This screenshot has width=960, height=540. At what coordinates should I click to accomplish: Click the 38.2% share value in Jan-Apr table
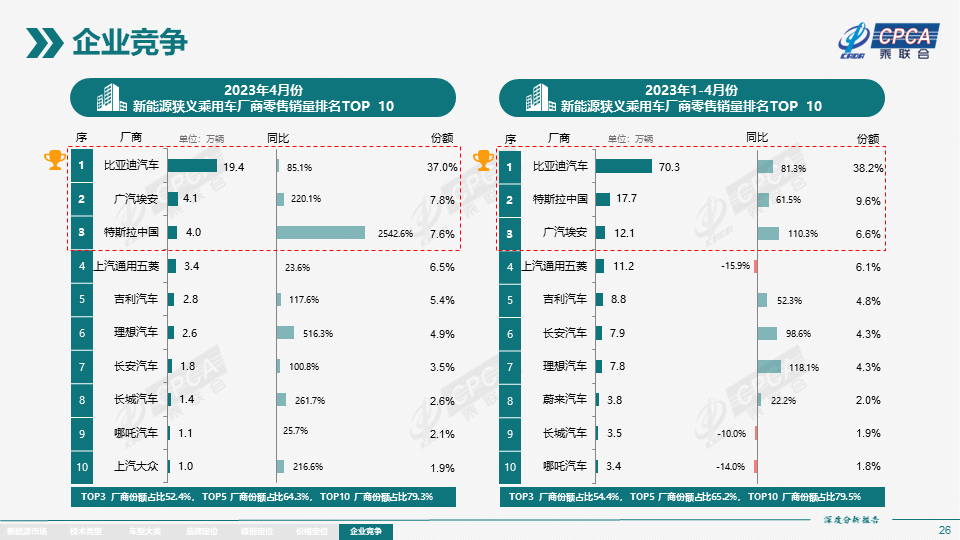pyautogui.click(x=868, y=168)
